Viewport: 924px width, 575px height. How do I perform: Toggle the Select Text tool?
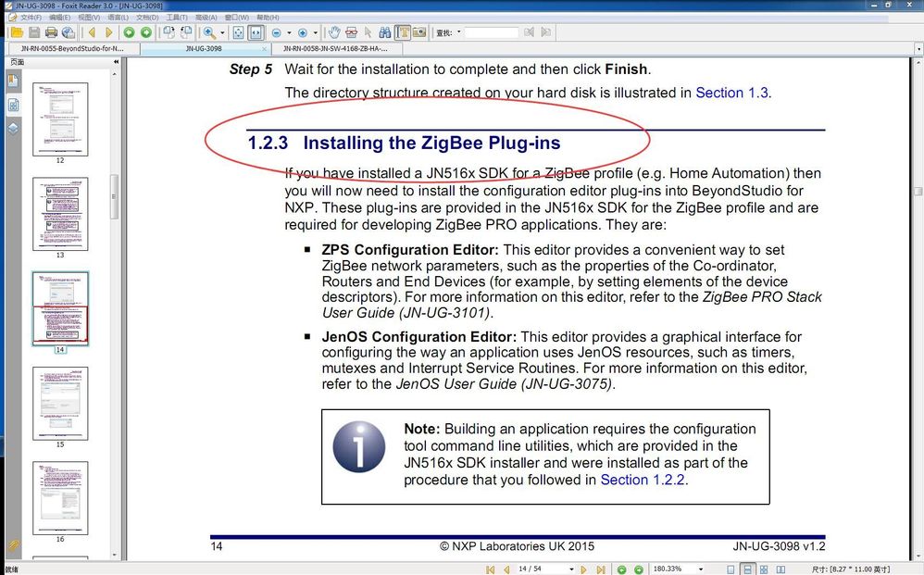coord(403,32)
